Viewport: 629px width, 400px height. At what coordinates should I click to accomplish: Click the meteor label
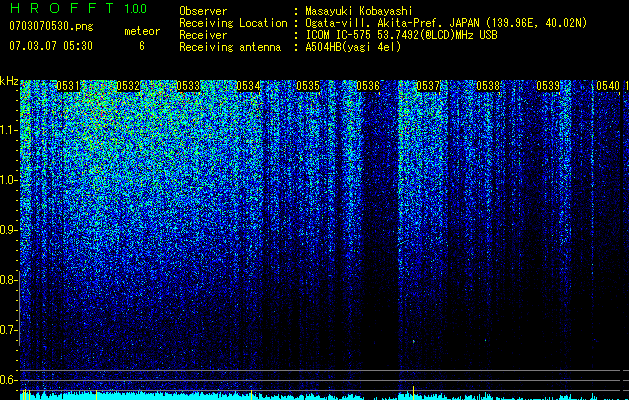coord(142,31)
